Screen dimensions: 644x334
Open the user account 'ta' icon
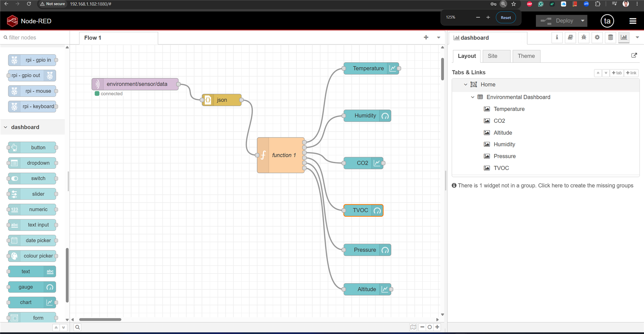pyautogui.click(x=607, y=21)
